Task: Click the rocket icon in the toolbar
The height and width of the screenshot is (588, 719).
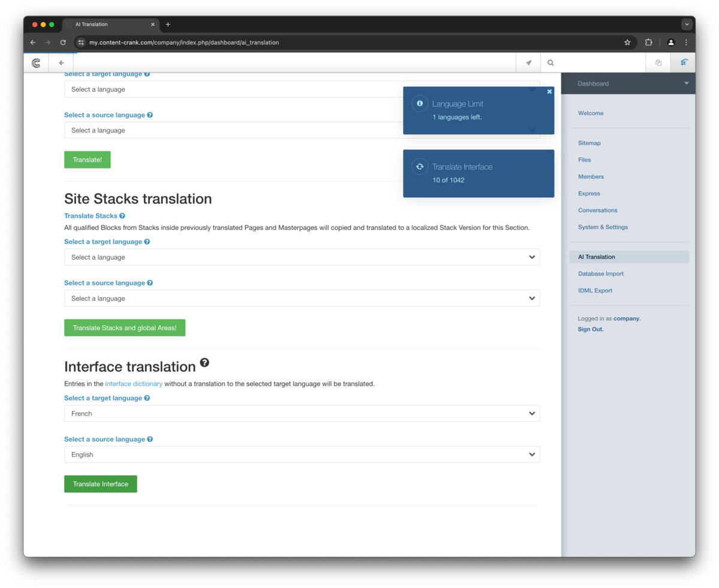Action: click(528, 63)
